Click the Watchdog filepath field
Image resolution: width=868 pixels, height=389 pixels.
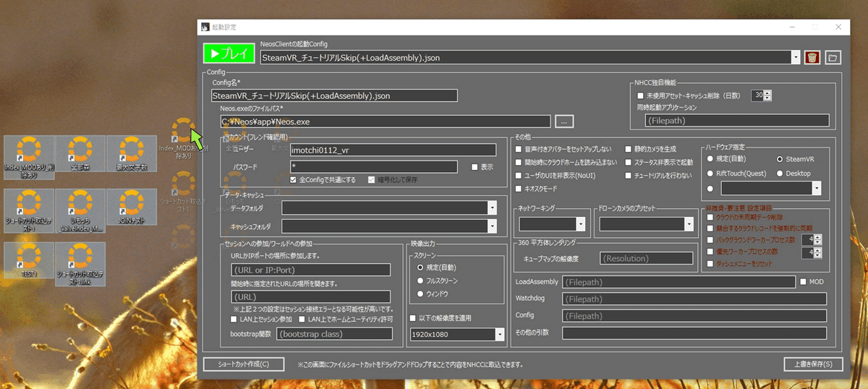click(x=694, y=299)
